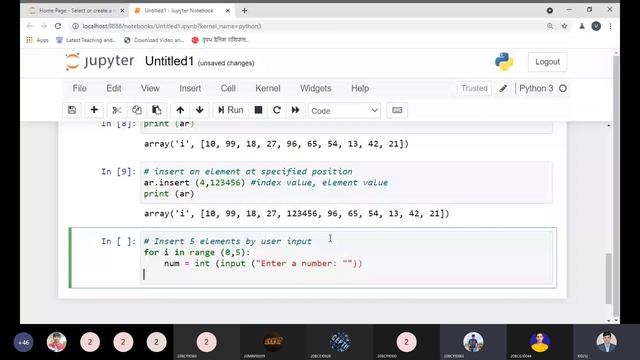Open the Chrome three-dot menu
Viewport: 640px width, 360px height.
(610, 26)
